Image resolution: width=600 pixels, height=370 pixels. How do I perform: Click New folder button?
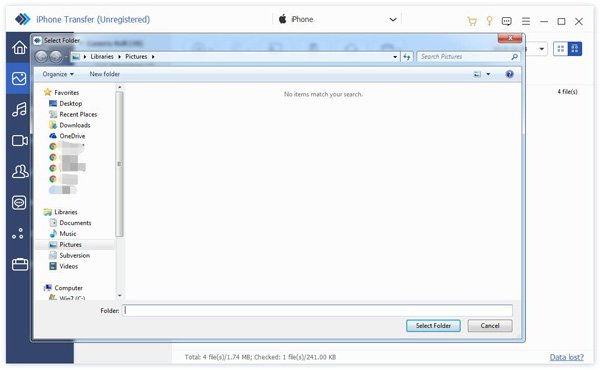(104, 74)
